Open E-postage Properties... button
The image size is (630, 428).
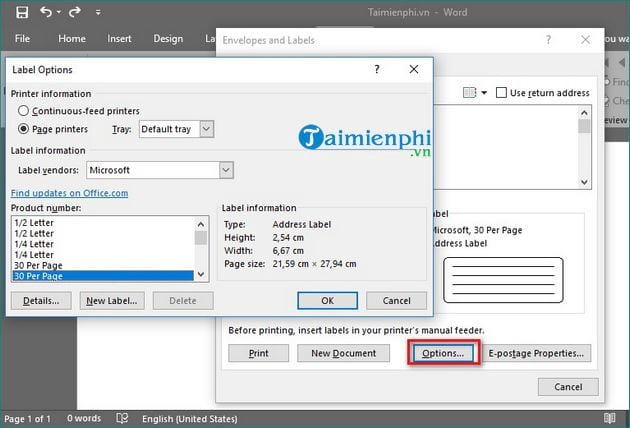(536, 353)
